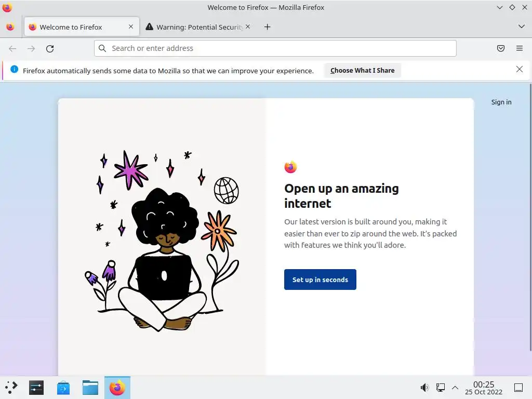
Task: Expand hidden system tray icons
Action: click(x=455, y=388)
